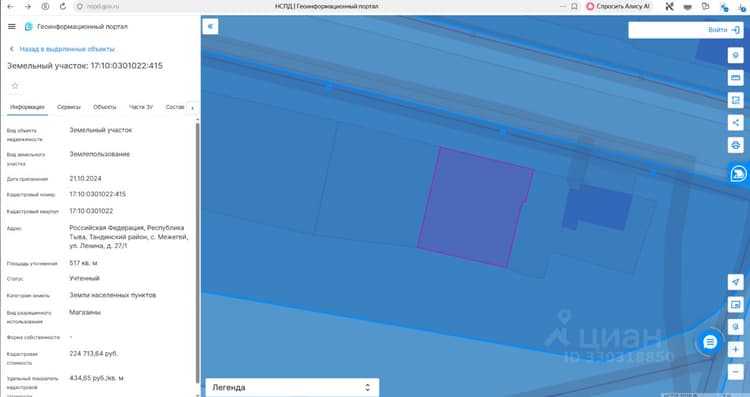Zoom in the map with the plus button
The height and width of the screenshot is (397, 750).
[736, 350]
